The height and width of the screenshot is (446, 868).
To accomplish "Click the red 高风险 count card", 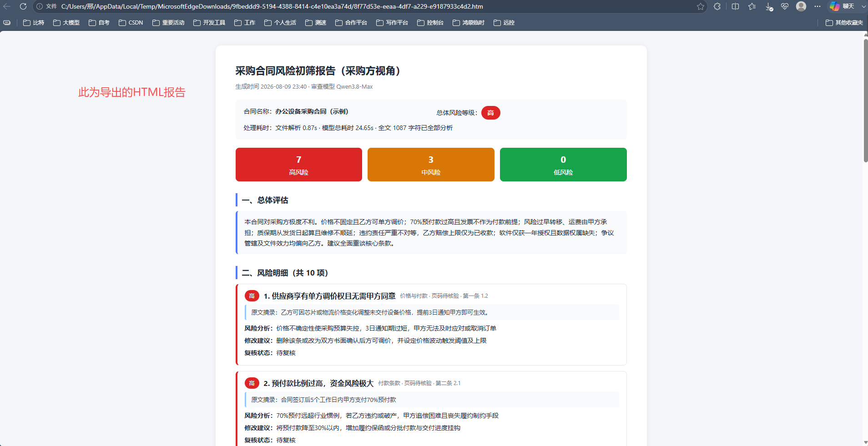I will (299, 165).
